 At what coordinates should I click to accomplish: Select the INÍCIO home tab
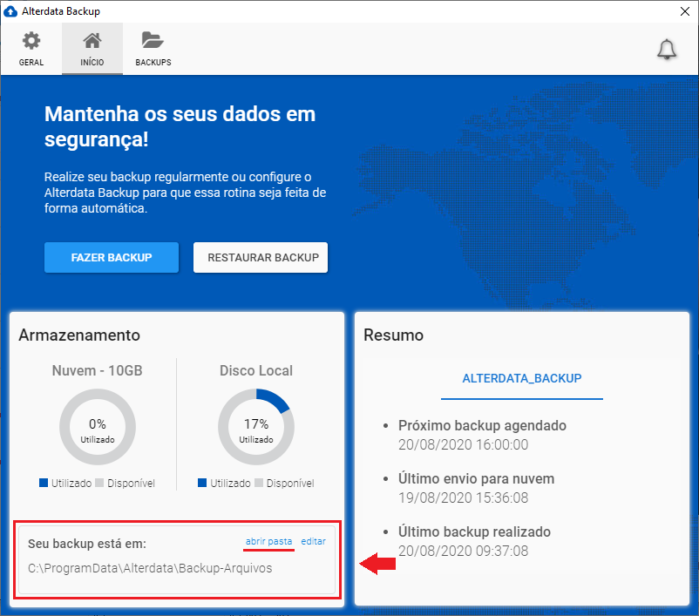click(92, 49)
